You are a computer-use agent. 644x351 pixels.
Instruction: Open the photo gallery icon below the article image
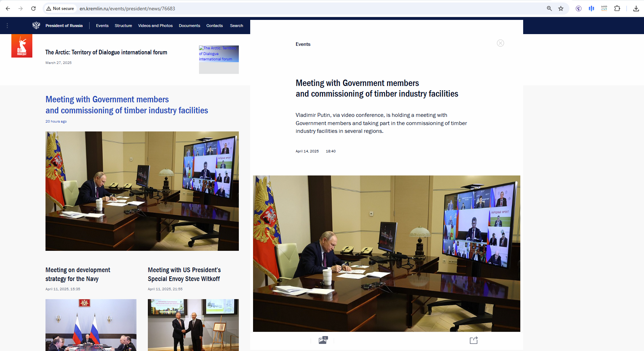tap(323, 340)
